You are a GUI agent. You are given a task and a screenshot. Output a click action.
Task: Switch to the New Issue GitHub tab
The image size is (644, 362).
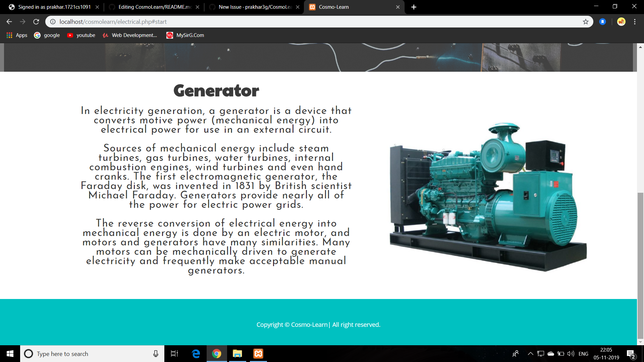[254, 7]
